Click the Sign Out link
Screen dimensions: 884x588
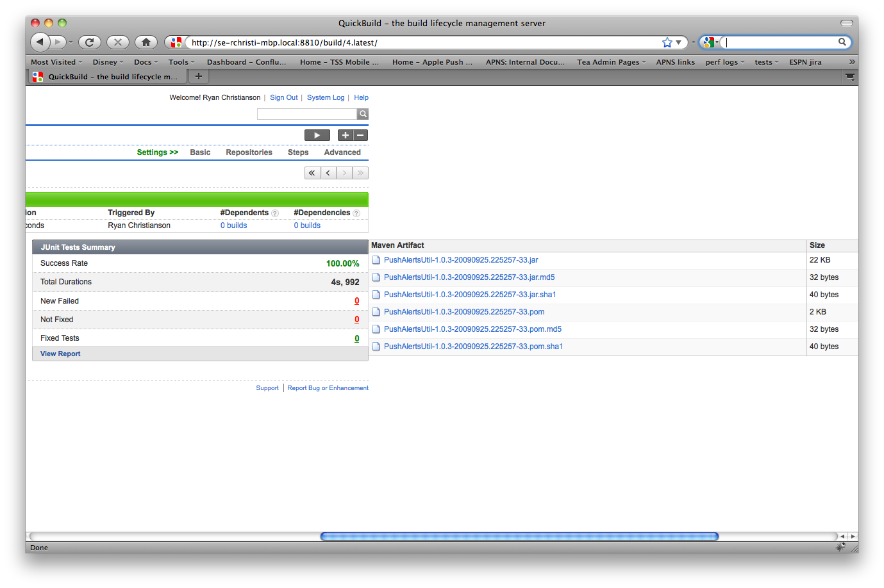coord(283,97)
